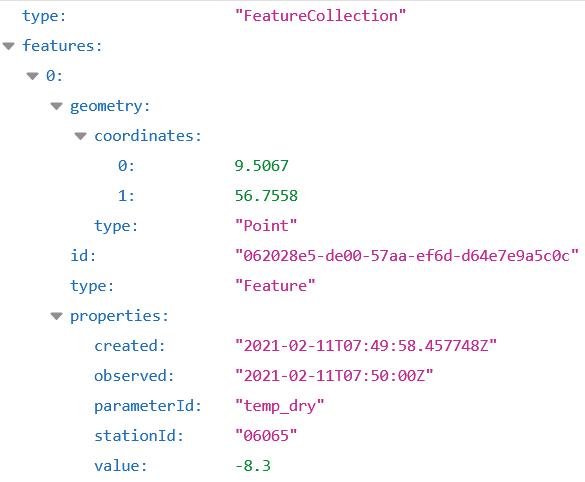Click the "FeatureCollection" string value
Screen dimensions: 585x482
[x=320, y=16]
